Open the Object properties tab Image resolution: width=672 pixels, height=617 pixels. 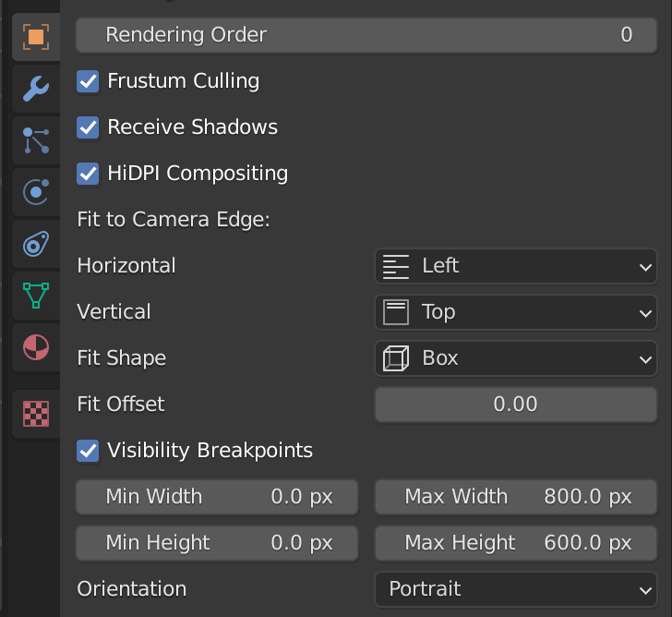tap(36, 37)
